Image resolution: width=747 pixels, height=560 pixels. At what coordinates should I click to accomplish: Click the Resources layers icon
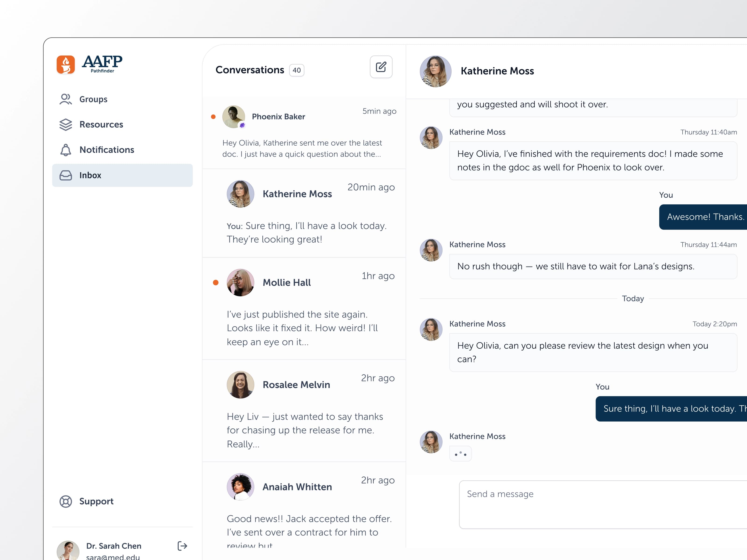pos(66,125)
